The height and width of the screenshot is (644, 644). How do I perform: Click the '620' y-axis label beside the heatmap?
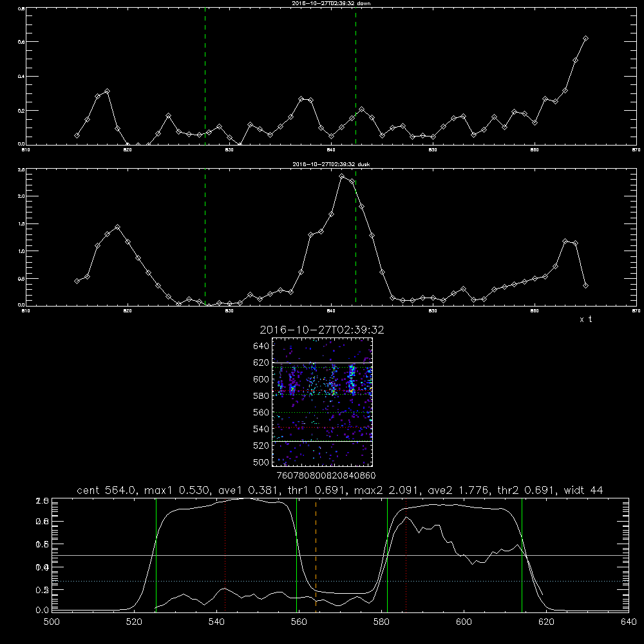tap(261, 363)
